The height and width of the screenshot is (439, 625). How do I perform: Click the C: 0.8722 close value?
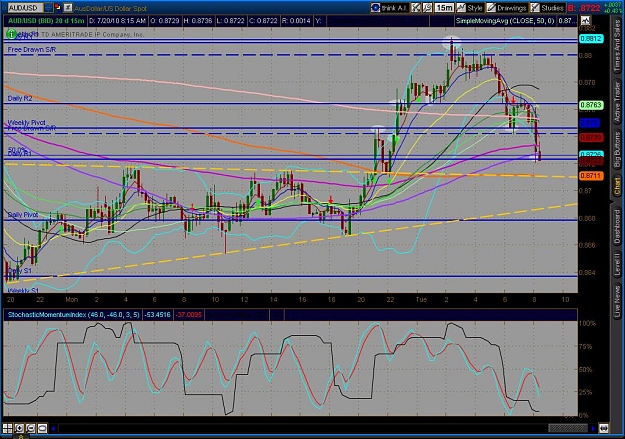point(263,21)
